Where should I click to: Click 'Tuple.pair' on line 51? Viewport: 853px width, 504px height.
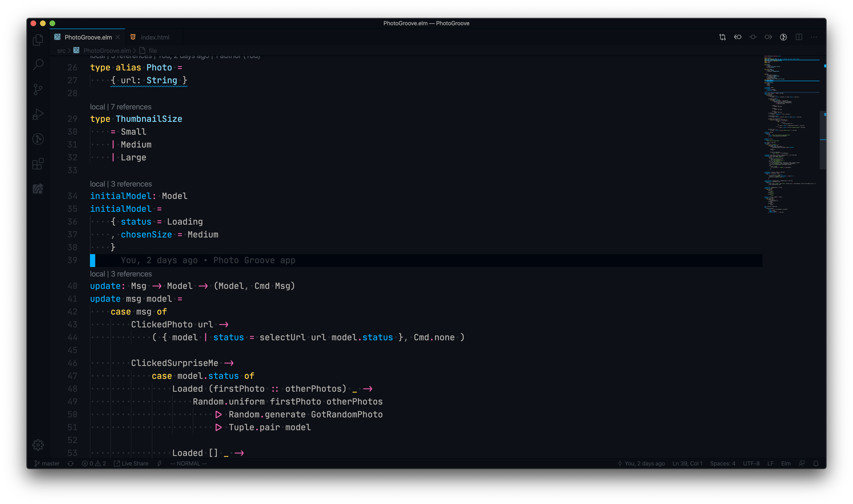point(254,428)
